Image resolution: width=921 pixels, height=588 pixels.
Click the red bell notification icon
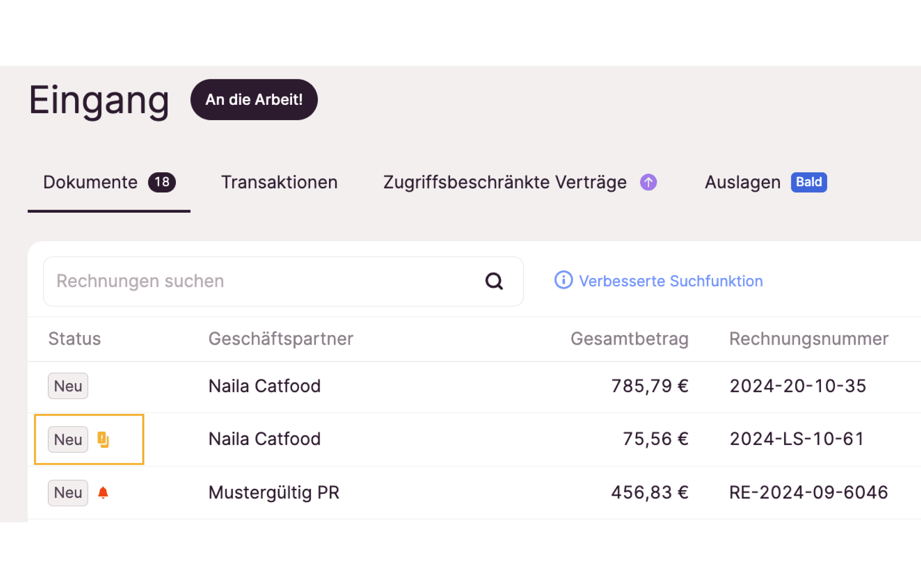click(103, 492)
